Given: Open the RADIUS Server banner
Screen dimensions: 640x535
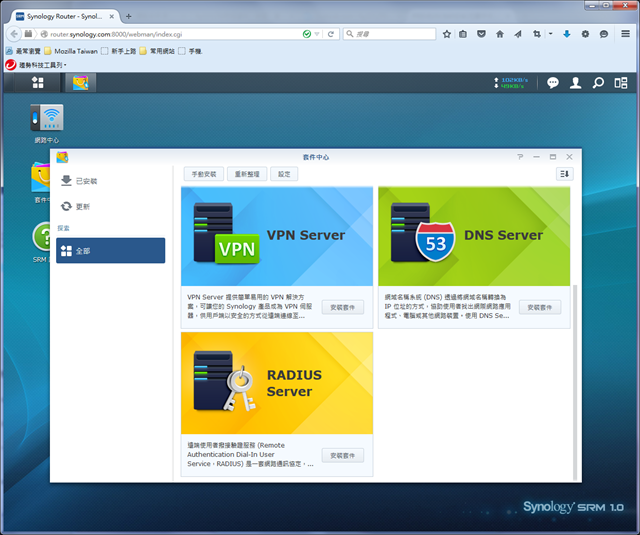Looking at the screenshot, I should [x=277, y=383].
